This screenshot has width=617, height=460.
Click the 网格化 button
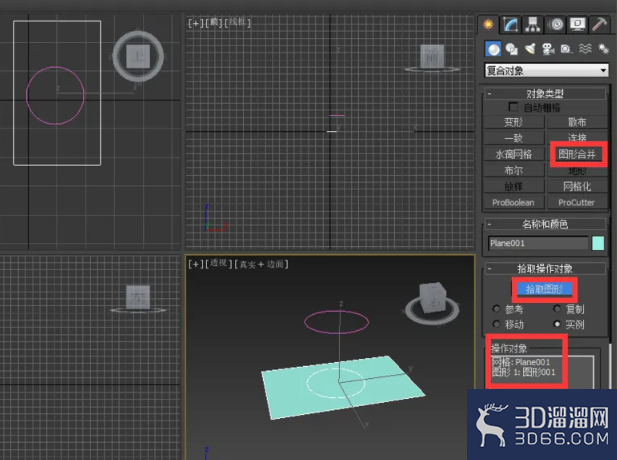[x=577, y=187]
